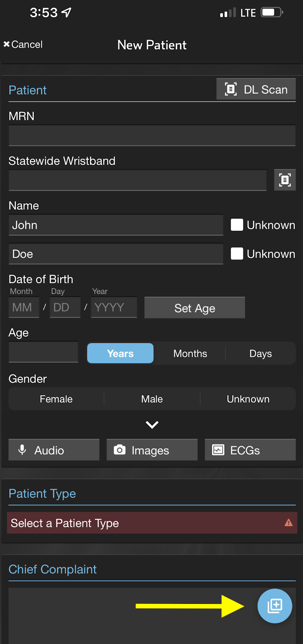Tap the New Patient title

coord(152,45)
